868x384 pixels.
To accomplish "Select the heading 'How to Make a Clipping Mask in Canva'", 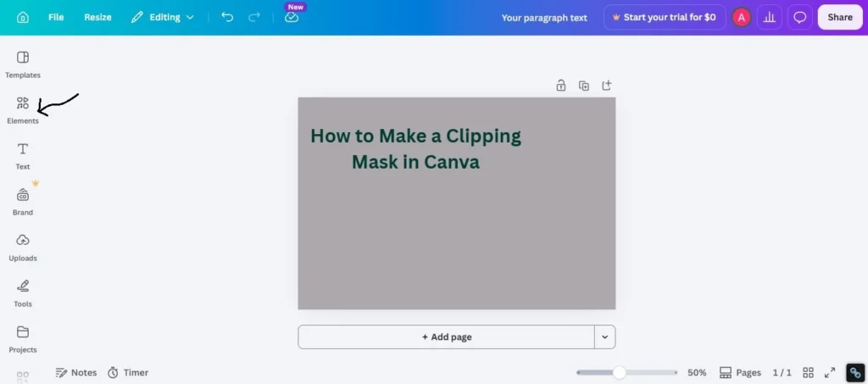I will 415,149.
